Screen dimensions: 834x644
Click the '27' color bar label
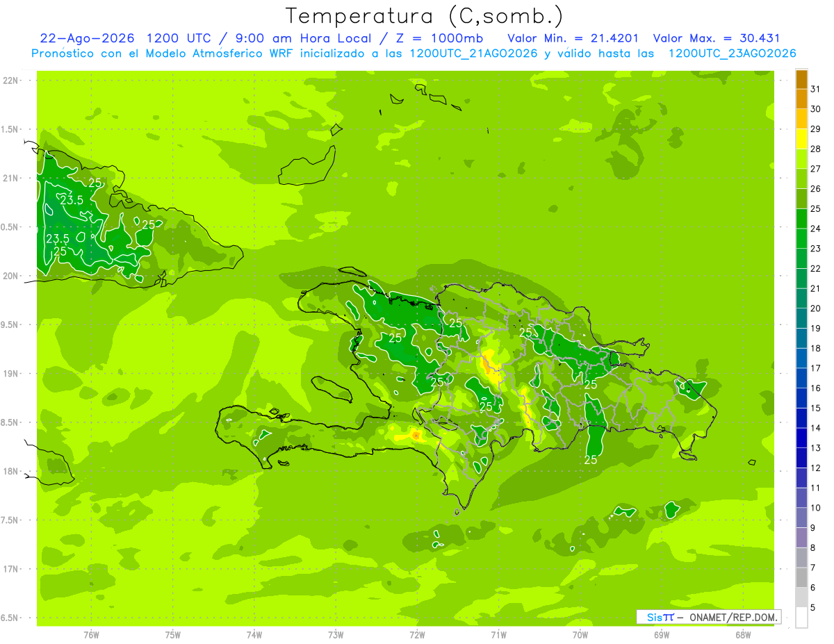point(815,169)
